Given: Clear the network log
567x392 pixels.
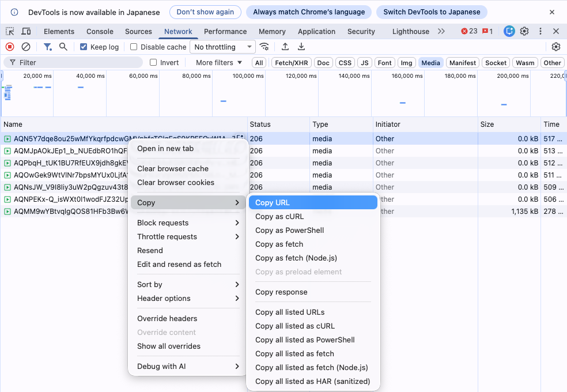Looking at the screenshot, I should tap(26, 47).
